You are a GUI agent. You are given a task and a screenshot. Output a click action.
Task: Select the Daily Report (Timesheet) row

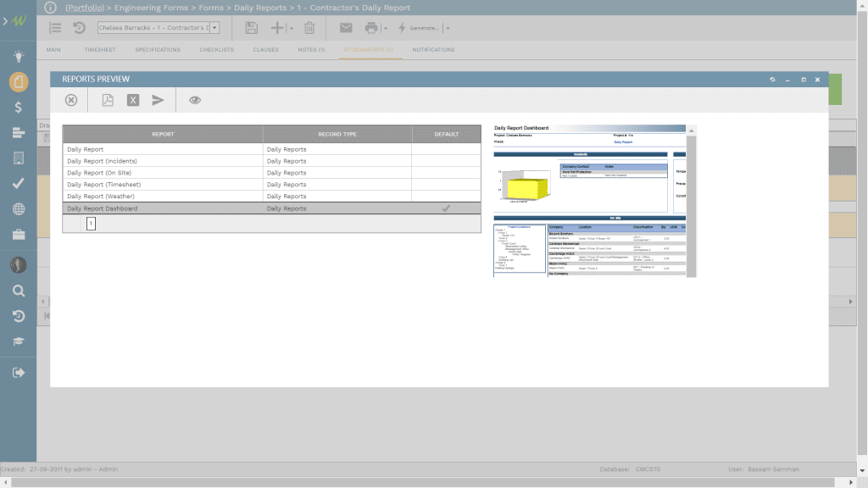[x=271, y=184]
